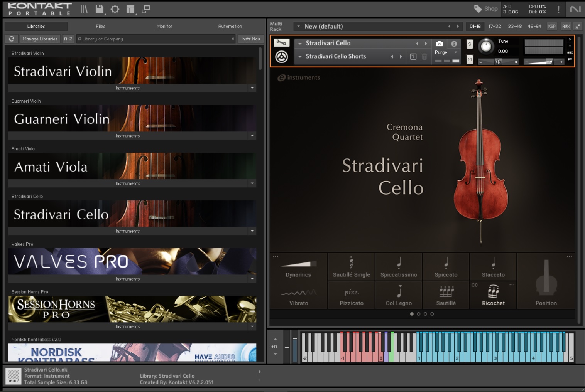Click the Manage Libraries button
This screenshot has height=392, width=585.
40,39
